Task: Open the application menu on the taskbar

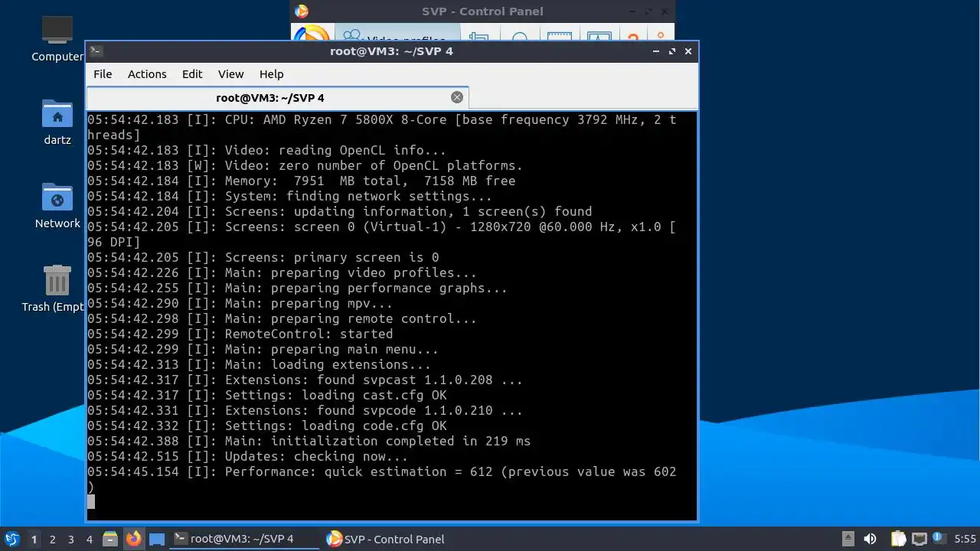Action: point(11,539)
